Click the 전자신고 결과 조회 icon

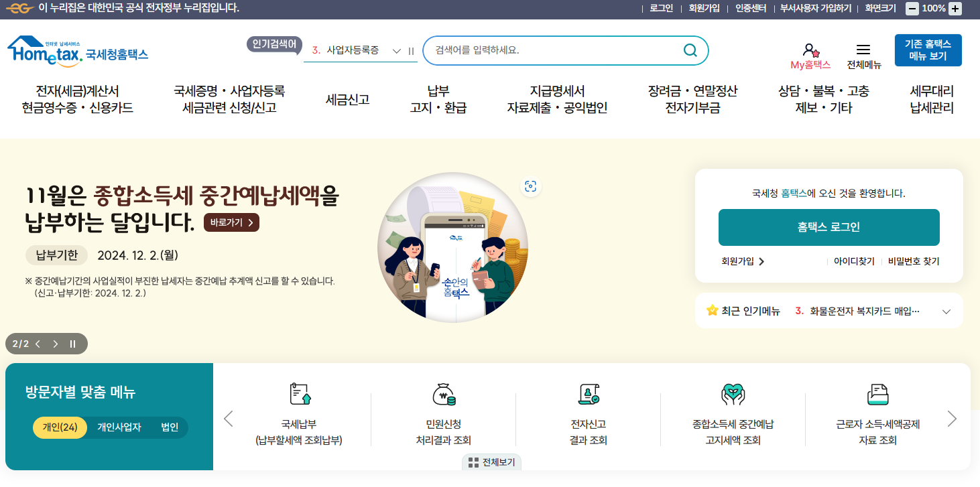coord(589,394)
